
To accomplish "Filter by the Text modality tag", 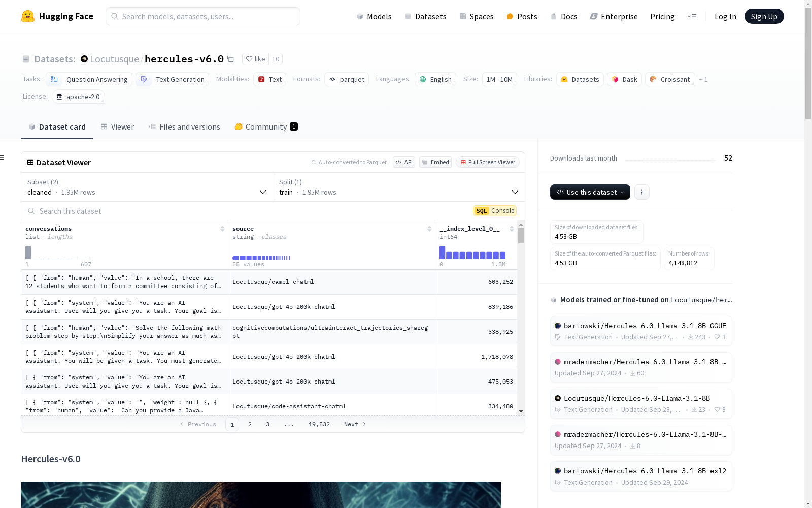I will click(270, 79).
